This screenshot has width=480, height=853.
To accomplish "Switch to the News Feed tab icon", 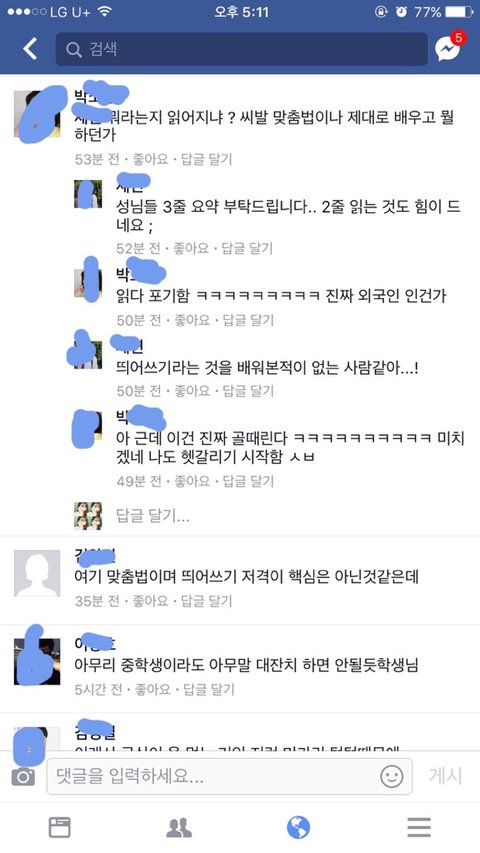I will [60, 827].
